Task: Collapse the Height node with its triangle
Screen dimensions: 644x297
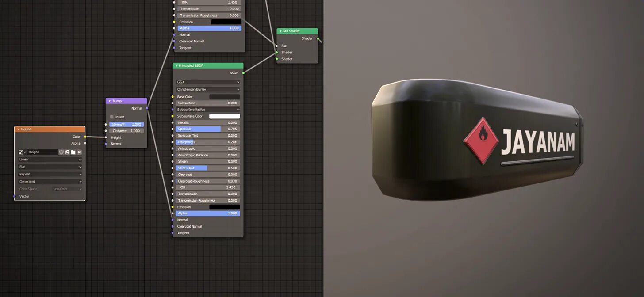Action: [18, 129]
